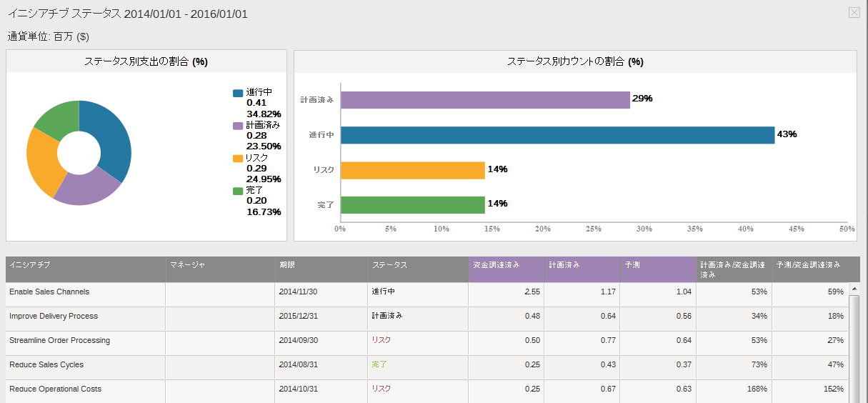Viewport: 868px width, 403px height.
Task: Sort by the 期限 column header
Action: 287,265
